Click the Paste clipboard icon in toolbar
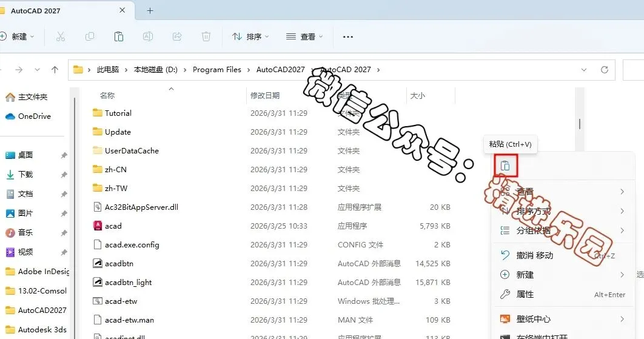Viewport: 644px width, 339px height. [x=119, y=36]
